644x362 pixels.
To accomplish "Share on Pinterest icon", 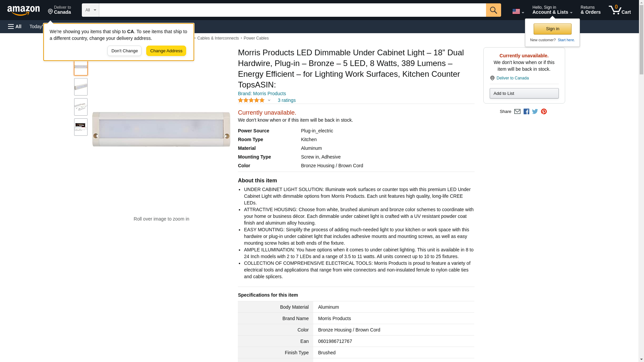I will click(544, 112).
